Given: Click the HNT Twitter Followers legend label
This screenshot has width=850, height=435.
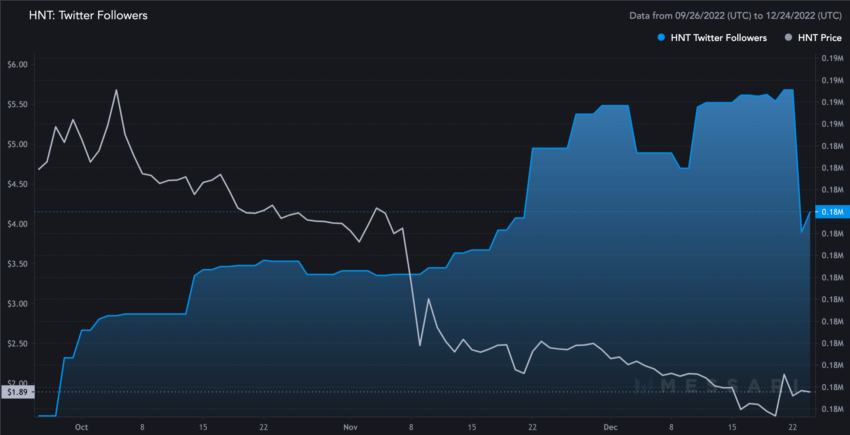Looking at the screenshot, I should click(718, 38).
